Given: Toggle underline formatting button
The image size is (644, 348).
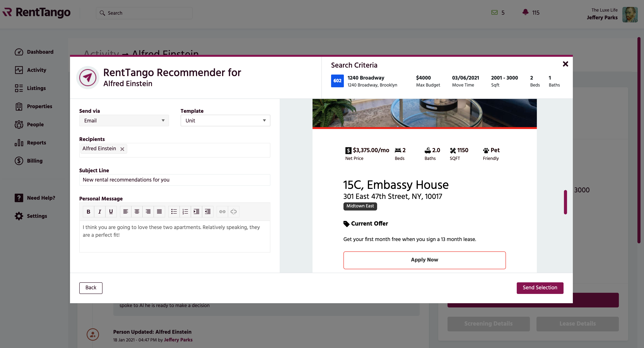Looking at the screenshot, I should 111,212.
